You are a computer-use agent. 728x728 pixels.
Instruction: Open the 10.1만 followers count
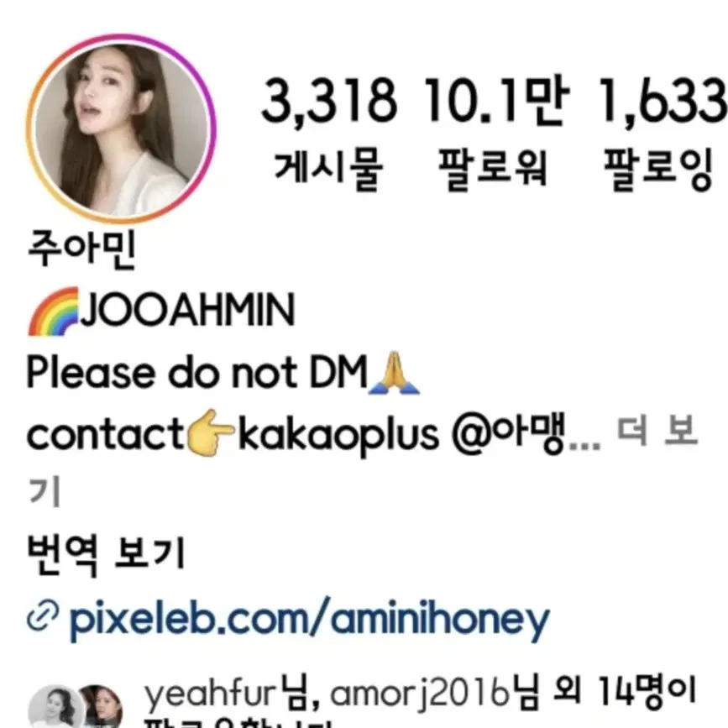pyautogui.click(x=495, y=100)
